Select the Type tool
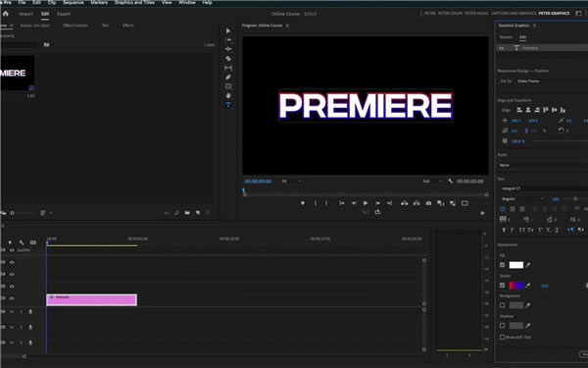The width and height of the screenshot is (588, 368). coord(228,105)
